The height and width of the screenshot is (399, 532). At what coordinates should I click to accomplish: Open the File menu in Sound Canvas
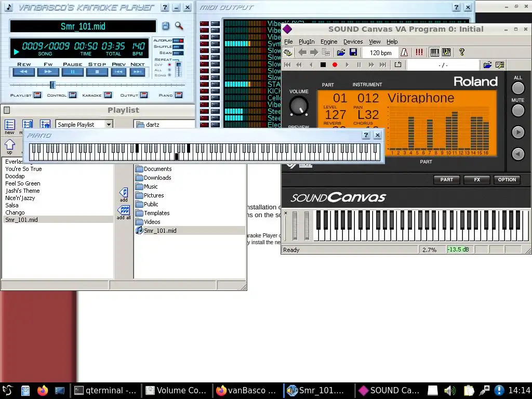pos(288,42)
